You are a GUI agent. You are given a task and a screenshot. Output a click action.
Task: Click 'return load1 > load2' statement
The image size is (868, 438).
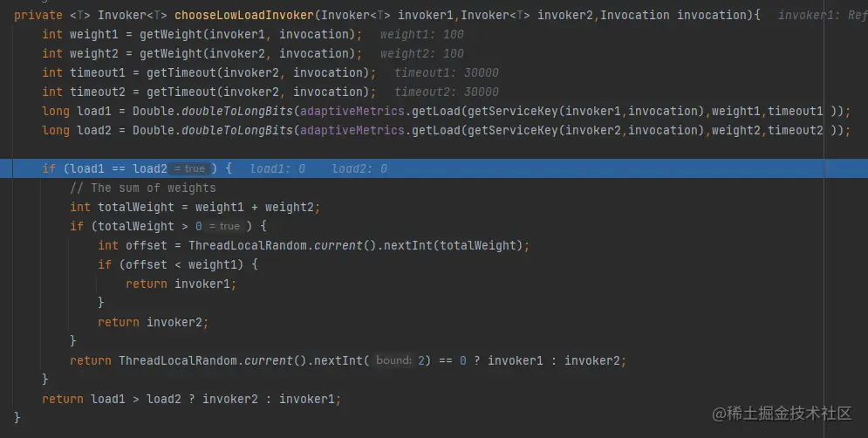pyautogui.click(x=112, y=399)
